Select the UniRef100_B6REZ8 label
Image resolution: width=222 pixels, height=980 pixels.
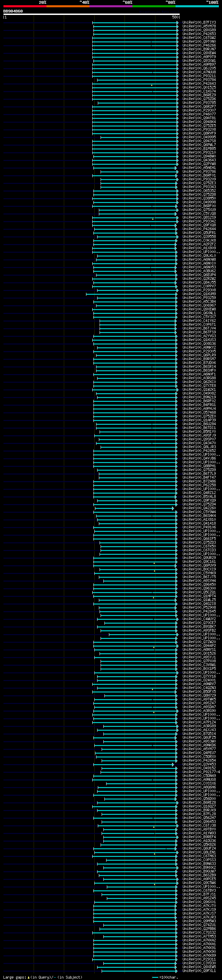click(x=199, y=803)
